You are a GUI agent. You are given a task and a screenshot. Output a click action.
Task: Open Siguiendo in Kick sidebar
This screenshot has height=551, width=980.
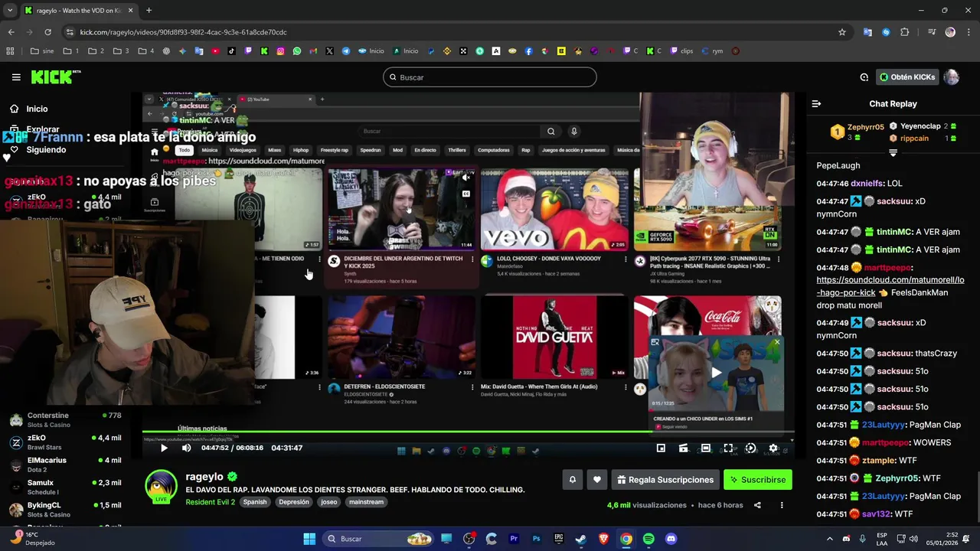(x=46, y=150)
